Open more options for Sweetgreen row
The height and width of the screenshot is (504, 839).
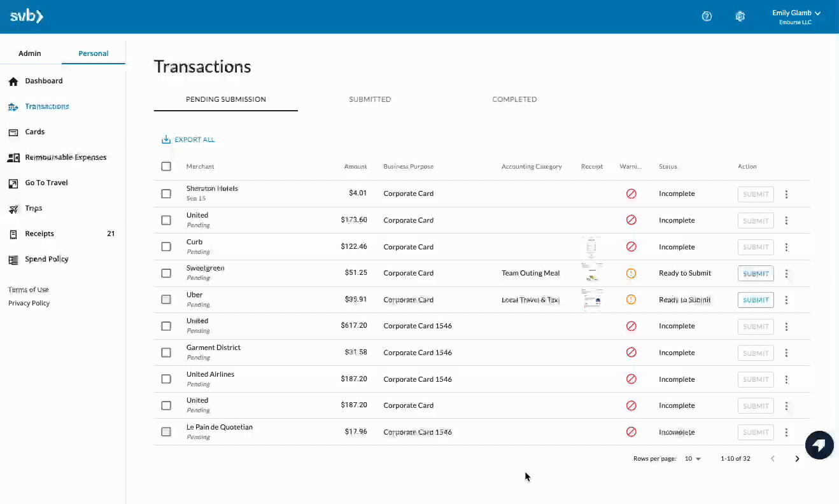[x=786, y=274]
